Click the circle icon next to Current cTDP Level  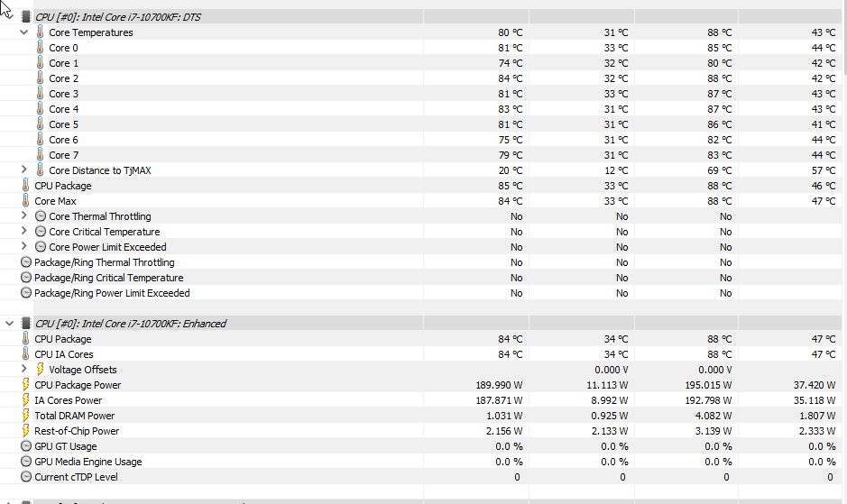tap(26, 477)
